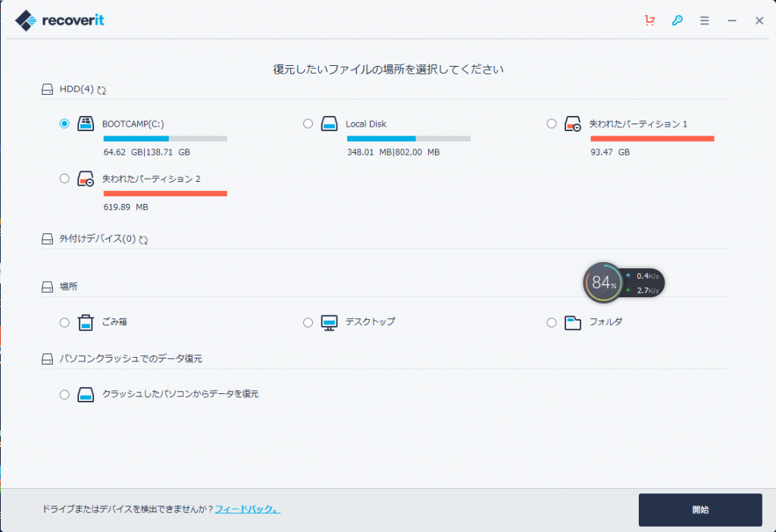776x532 pixels.
Task: Select the Local Disk radio button
Action: coord(308,124)
